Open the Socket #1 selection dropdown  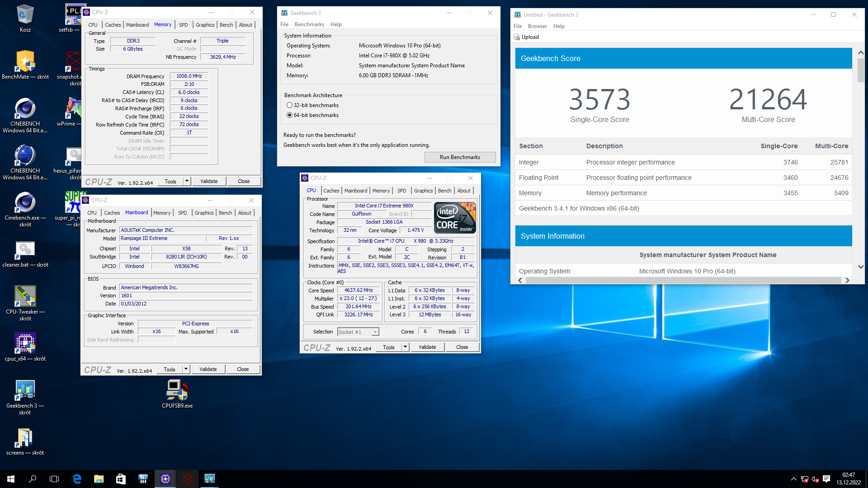tap(358, 332)
